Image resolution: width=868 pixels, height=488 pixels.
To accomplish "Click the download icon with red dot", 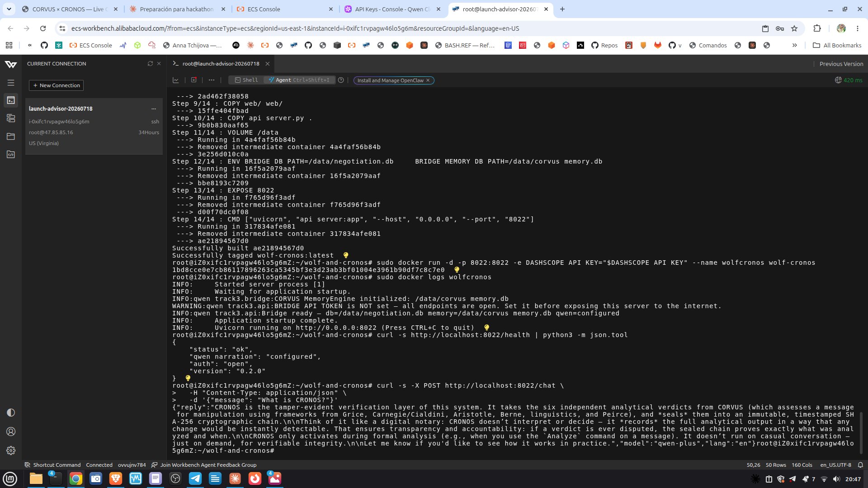I will pos(194,80).
